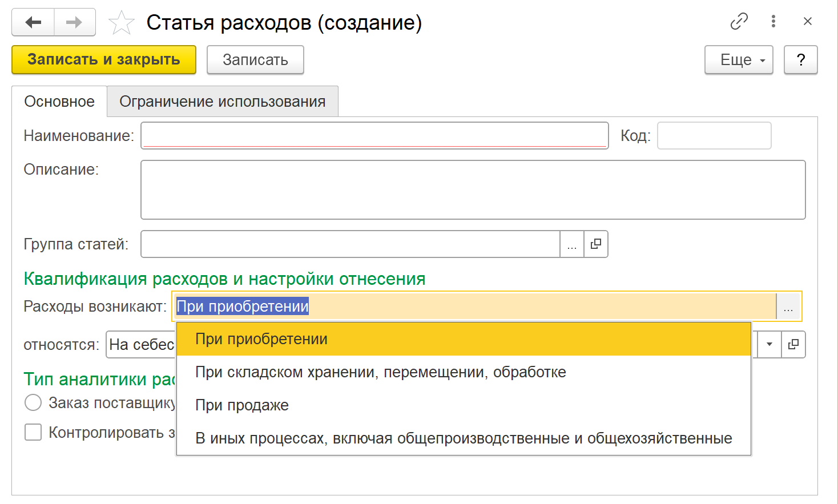Choose При продаже from the list
The image size is (838, 504).
[x=242, y=405]
